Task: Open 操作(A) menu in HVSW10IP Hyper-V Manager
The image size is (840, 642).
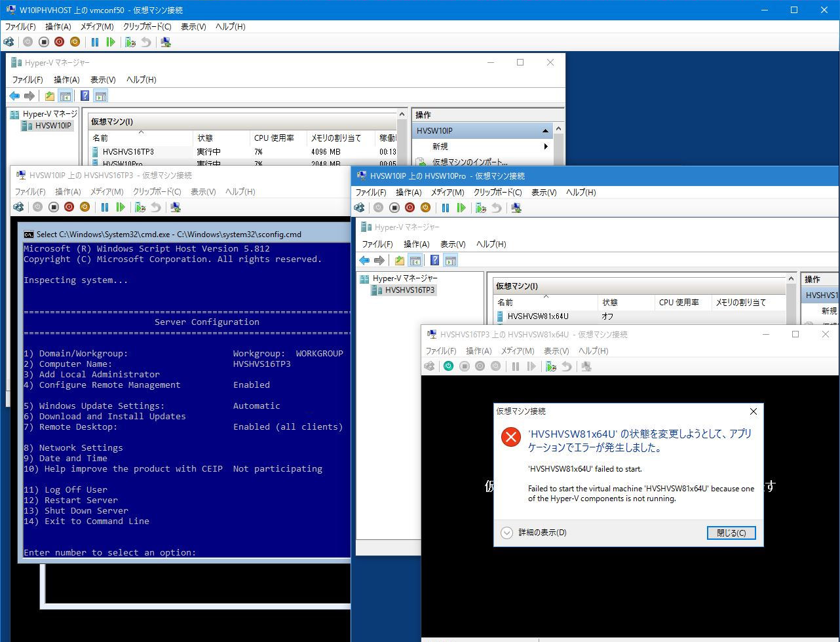Action: coord(66,80)
